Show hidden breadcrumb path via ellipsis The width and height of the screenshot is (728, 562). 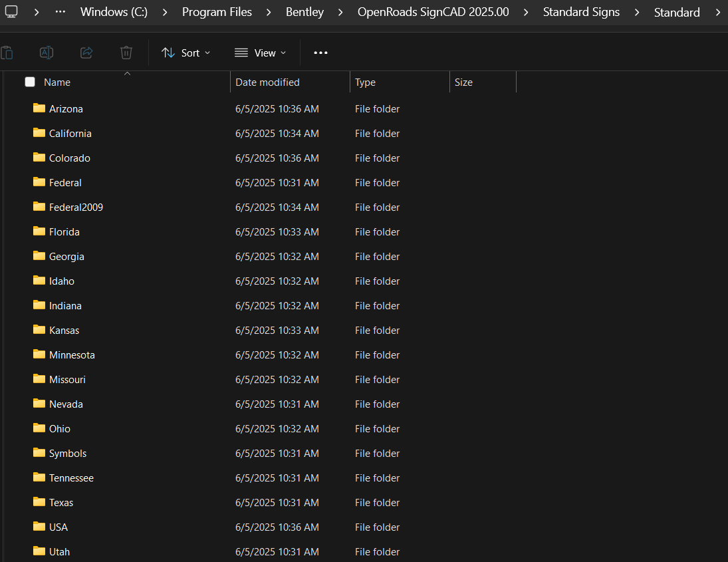pyautogui.click(x=61, y=12)
